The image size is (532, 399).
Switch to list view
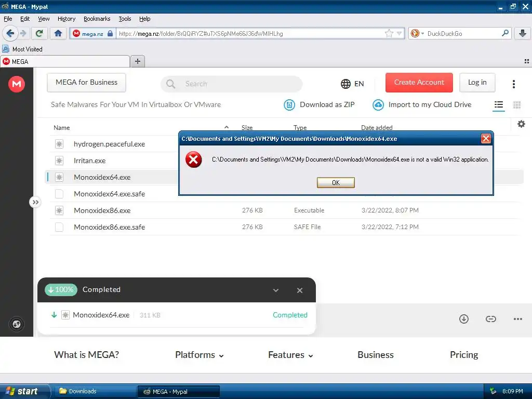point(498,105)
